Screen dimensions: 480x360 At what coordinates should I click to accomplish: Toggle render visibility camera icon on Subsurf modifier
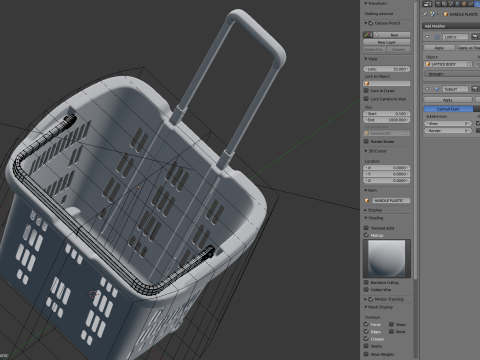click(x=475, y=89)
